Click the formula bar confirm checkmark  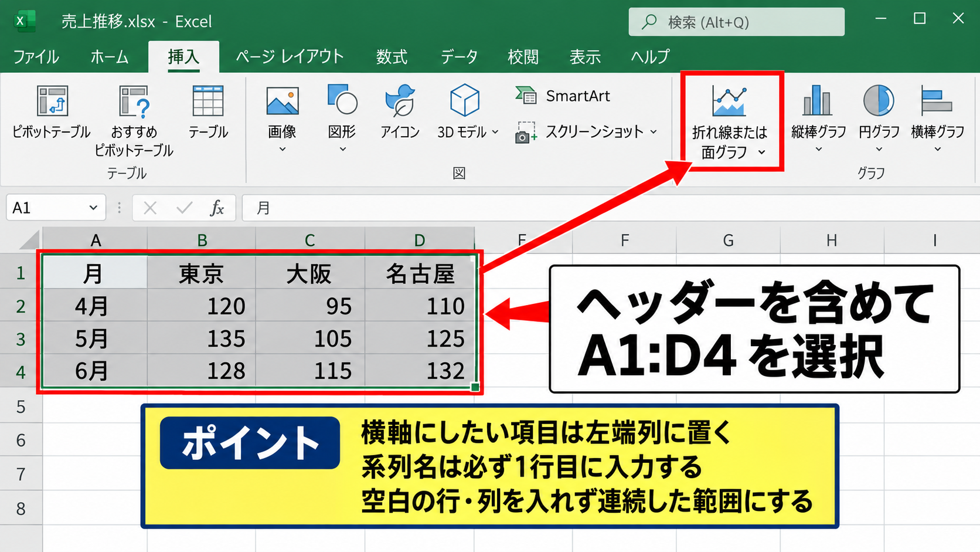tap(184, 208)
